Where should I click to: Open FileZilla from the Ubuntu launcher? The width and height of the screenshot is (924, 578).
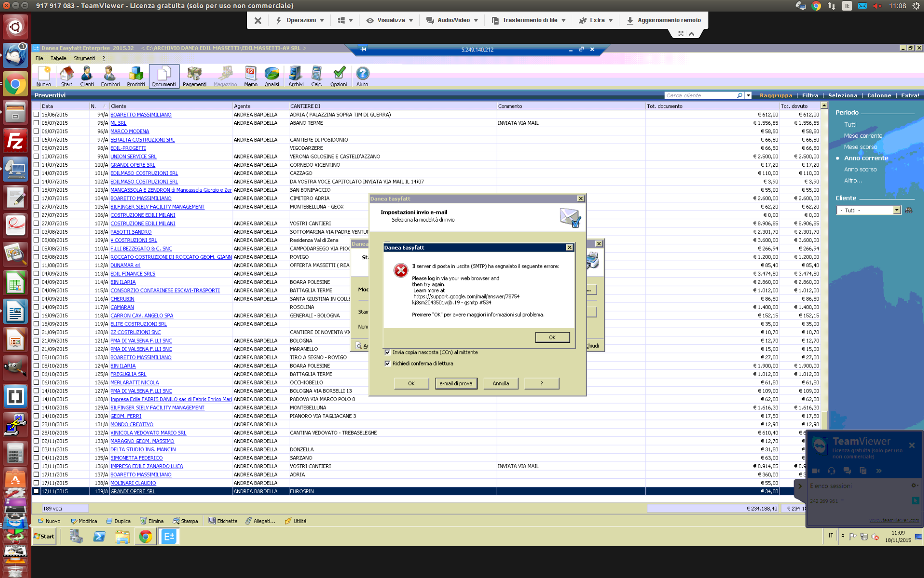tap(15, 142)
